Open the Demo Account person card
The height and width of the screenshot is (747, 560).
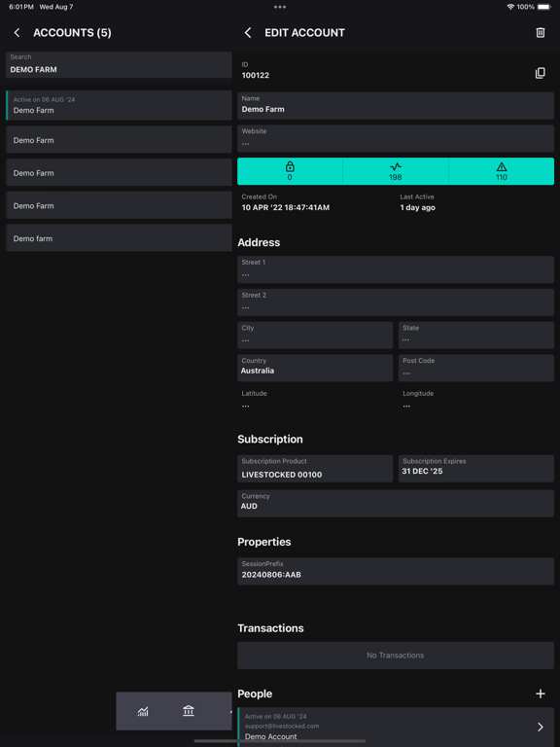[x=396, y=727]
